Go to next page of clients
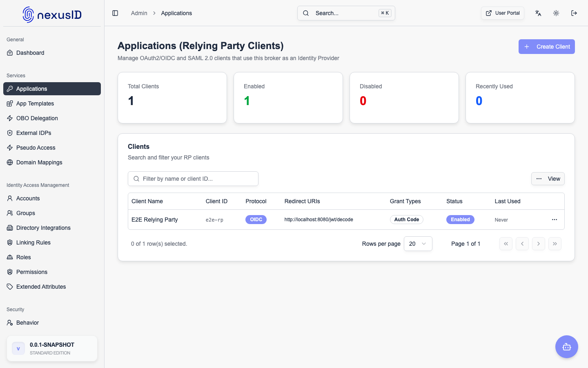Viewport: 588px width, 368px height. [539, 244]
